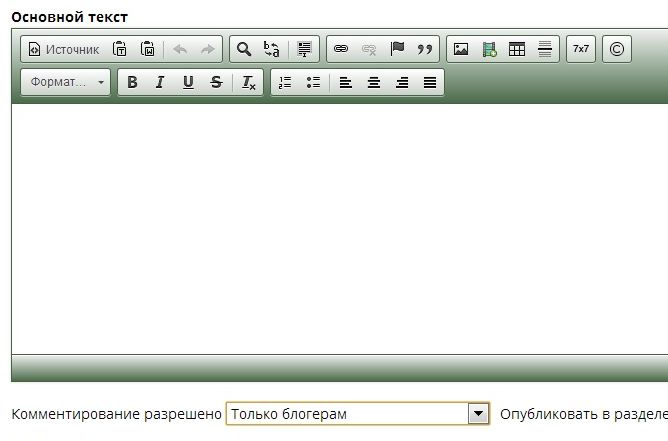668x441 pixels.
Task: Insert an image into the text
Action: coord(461,49)
